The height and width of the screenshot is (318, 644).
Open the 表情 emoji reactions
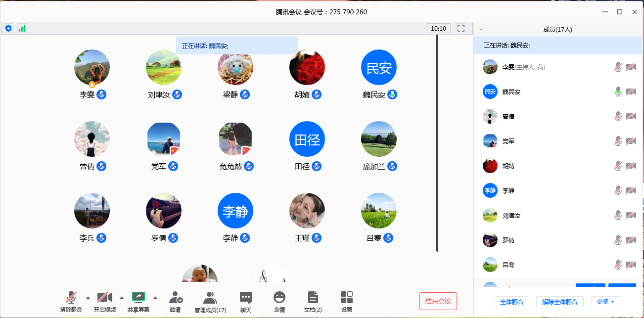coord(279,302)
